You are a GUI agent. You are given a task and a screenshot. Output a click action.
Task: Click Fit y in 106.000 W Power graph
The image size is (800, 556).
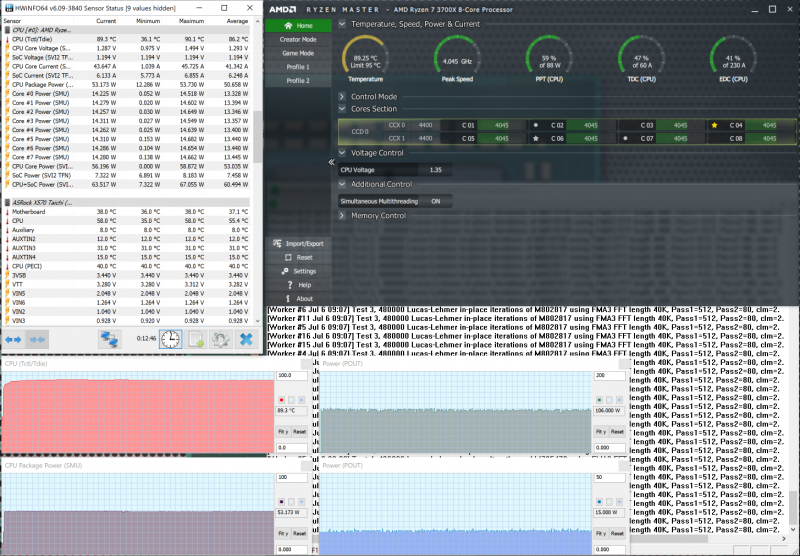pos(601,432)
